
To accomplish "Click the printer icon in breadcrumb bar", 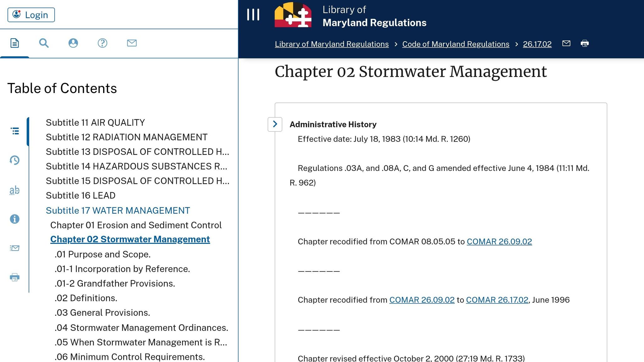I will coord(585,43).
